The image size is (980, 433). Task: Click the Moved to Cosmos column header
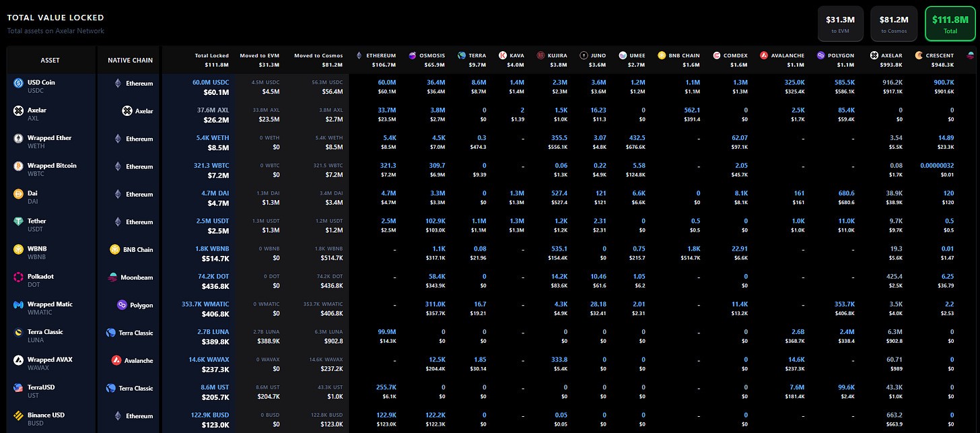[318, 55]
